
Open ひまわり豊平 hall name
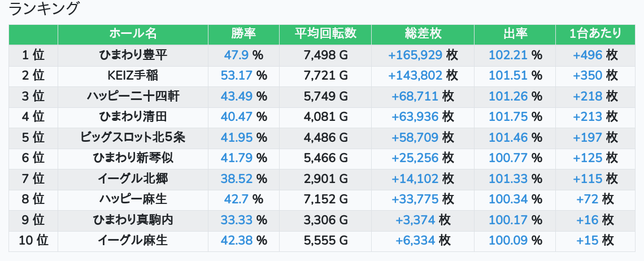click(x=133, y=55)
